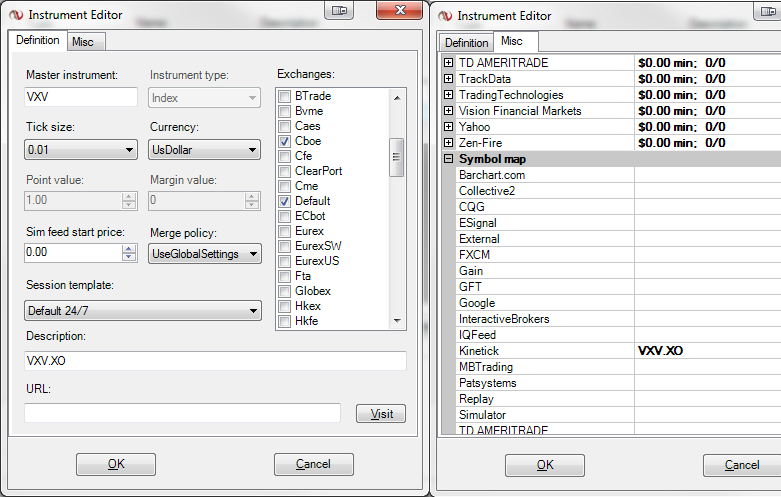Image resolution: width=781 pixels, height=497 pixels.
Task: Switch to Definition tab in right window
Action: click(466, 43)
